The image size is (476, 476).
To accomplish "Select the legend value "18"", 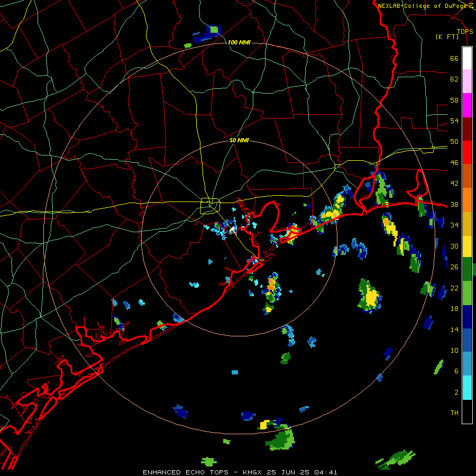I will pos(454,309).
